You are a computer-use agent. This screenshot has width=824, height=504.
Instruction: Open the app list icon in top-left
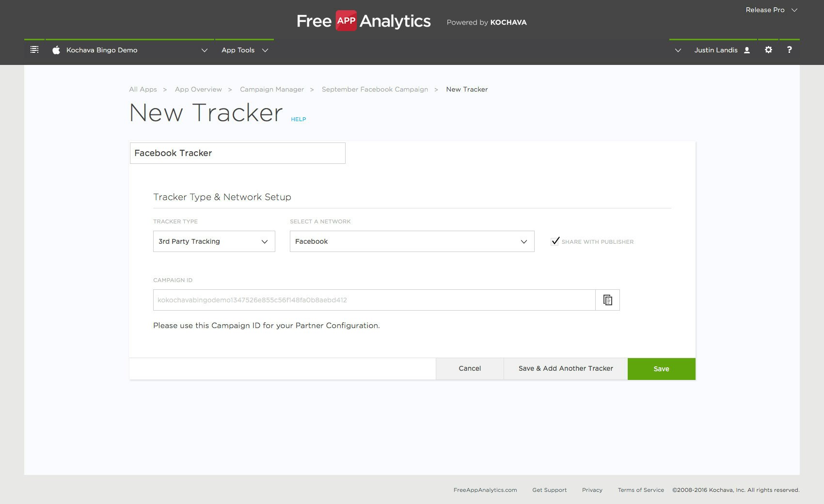(34, 49)
